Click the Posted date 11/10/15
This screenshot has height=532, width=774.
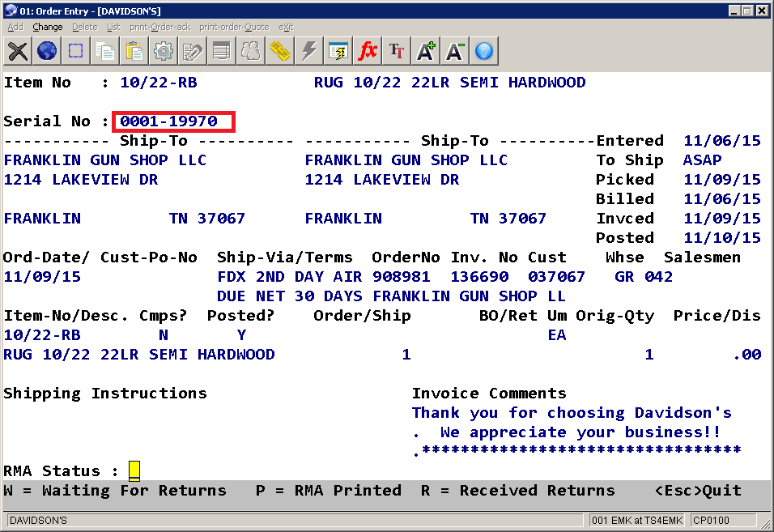pos(722,238)
